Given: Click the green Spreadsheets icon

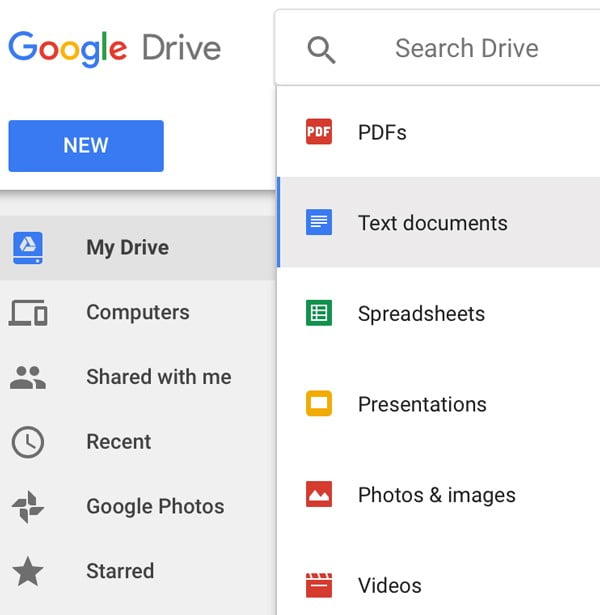Looking at the screenshot, I should (x=319, y=313).
